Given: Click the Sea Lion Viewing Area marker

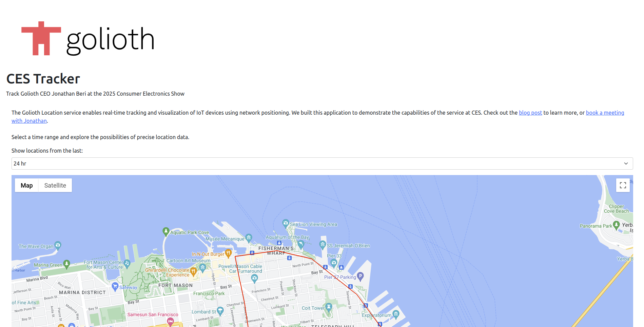Looking at the screenshot, I should pos(286,223).
